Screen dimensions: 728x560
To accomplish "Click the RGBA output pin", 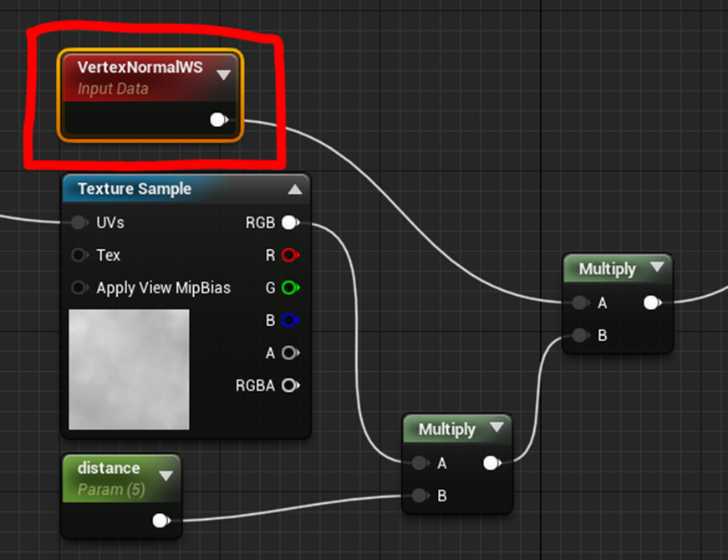I will tap(291, 385).
